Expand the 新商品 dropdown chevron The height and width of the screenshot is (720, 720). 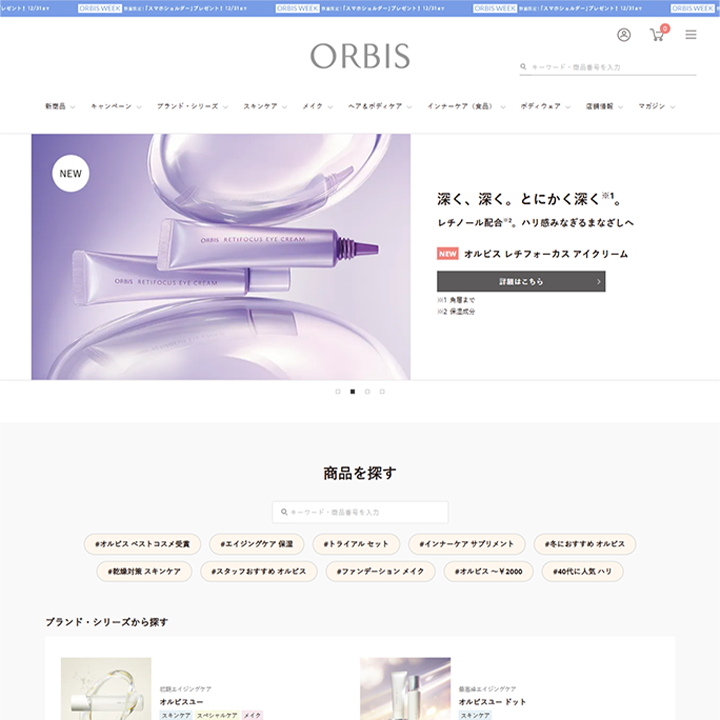click(73, 107)
